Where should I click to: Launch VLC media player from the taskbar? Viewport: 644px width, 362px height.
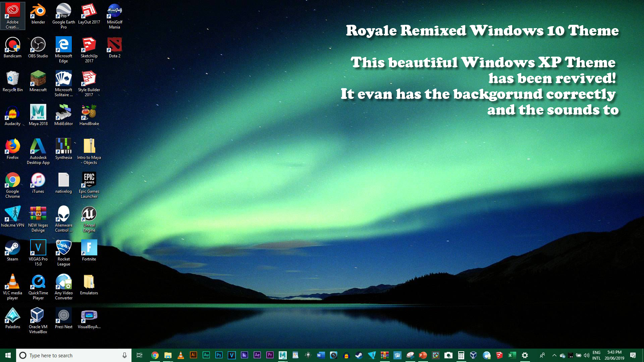coord(180,355)
